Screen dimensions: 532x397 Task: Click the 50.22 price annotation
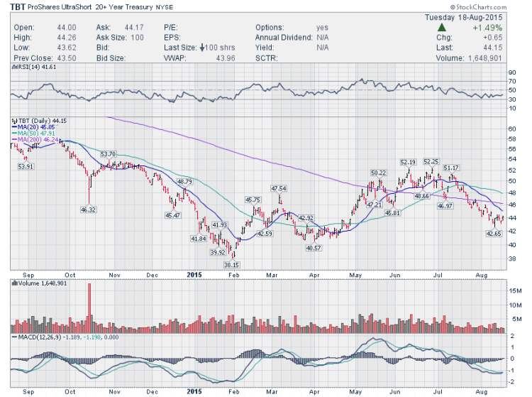pos(378,173)
